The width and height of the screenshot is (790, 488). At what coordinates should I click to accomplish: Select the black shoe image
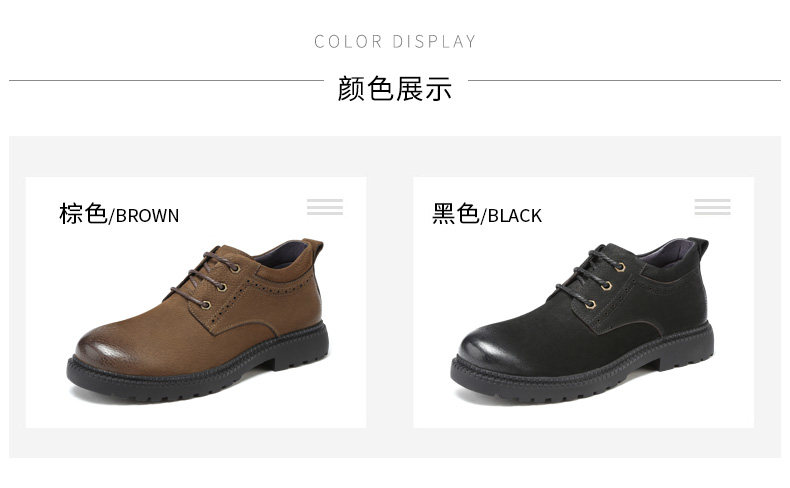582,320
